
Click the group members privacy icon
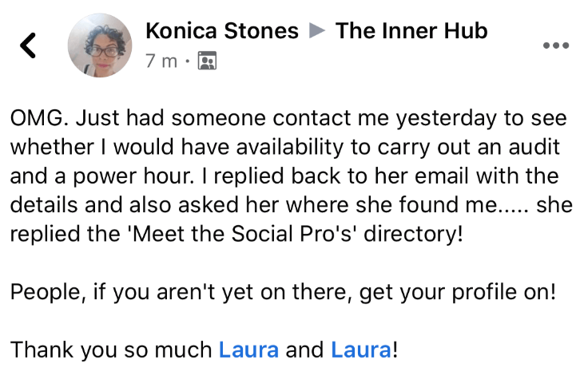207,61
